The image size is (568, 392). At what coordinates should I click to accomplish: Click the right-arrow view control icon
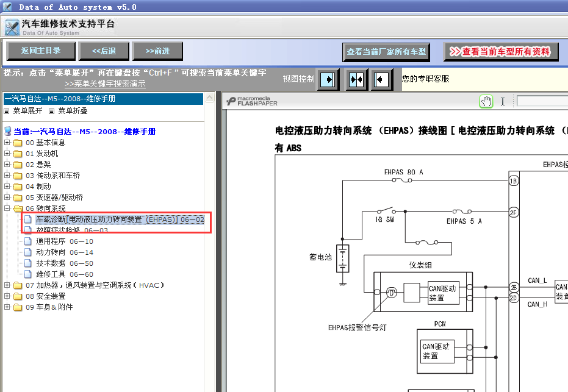[328, 79]
